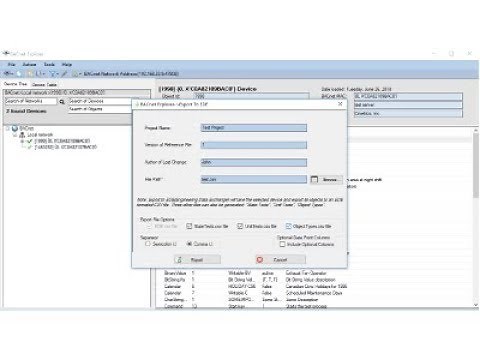Click the Search of Devices field
Viewport: 480px width, 360px height.
[x=100, y=101]
